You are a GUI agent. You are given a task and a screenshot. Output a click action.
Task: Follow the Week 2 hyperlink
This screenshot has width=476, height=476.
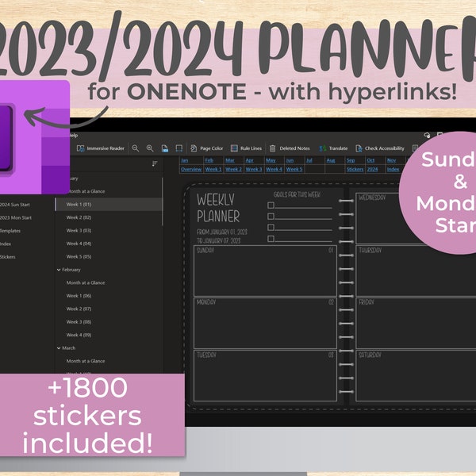coord(234,170)
